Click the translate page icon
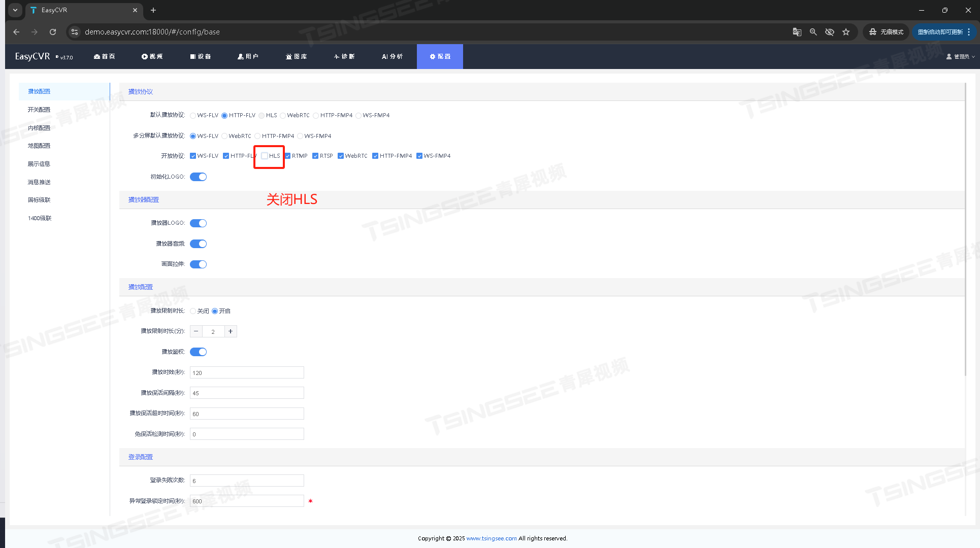The height and width of the screenshot is (548, 980). pos(797,32)
